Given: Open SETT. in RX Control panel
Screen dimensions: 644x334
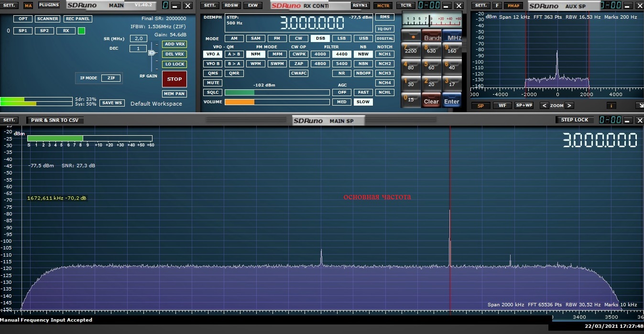Looking at the screenshot, I should (209, 6).
